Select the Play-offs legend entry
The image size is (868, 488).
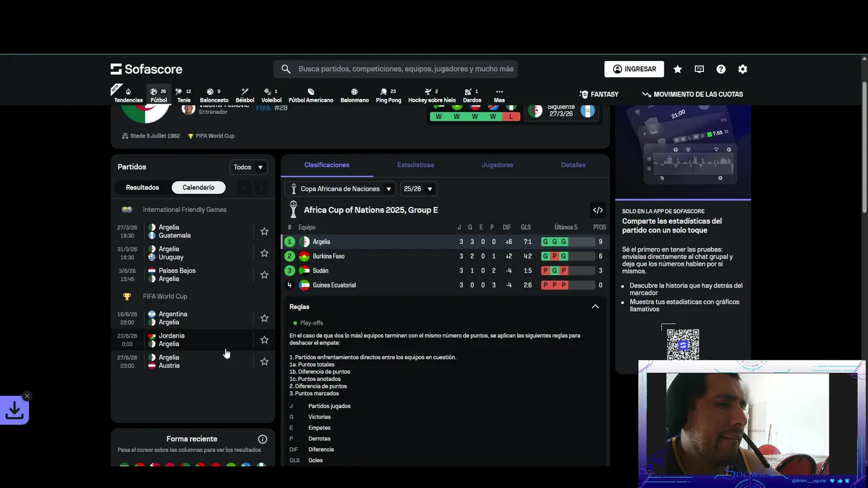tap(308, 323)
